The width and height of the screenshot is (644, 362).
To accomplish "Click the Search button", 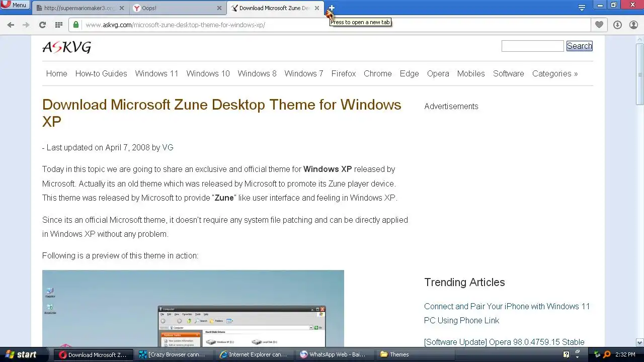I will click(x=580, y=46).
